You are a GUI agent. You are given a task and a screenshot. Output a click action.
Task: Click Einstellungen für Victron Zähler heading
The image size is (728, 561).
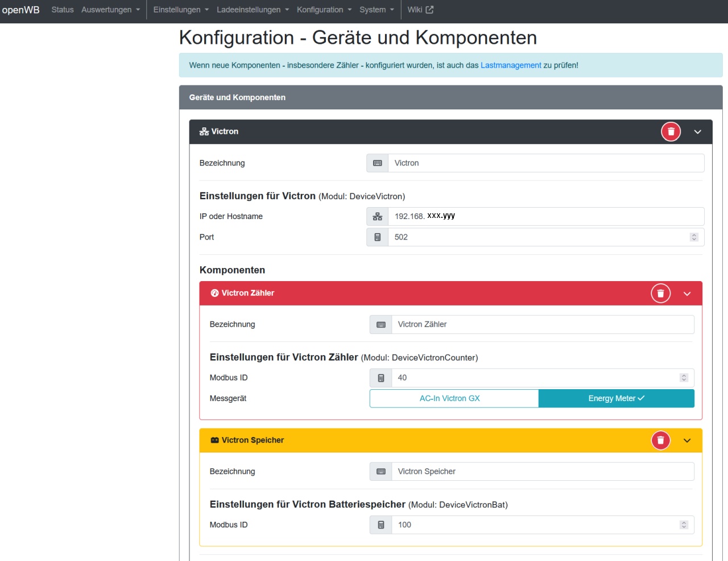344,357
